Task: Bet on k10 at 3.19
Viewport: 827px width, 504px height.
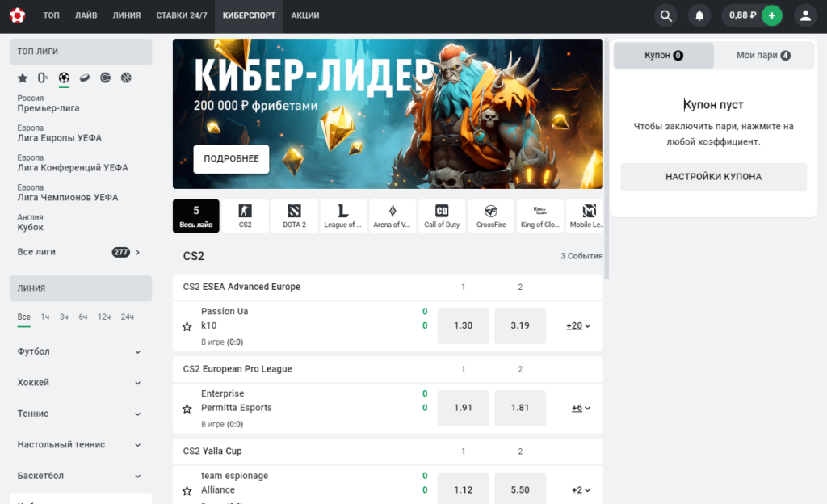Action: (520, 325)
